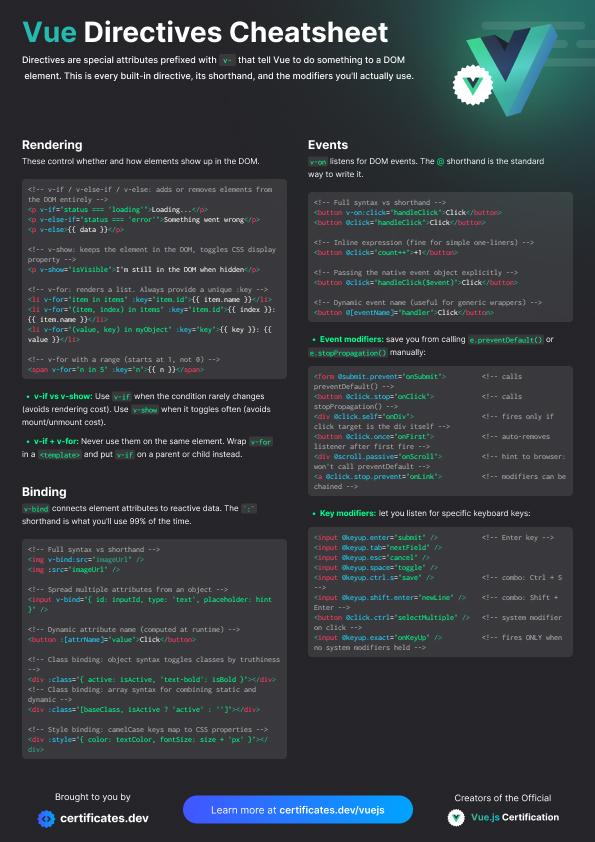Viewport: 595px width, 842px height.
Task: Click the Vue.js Certification round badge icon
Action: (x=456, y=817)
